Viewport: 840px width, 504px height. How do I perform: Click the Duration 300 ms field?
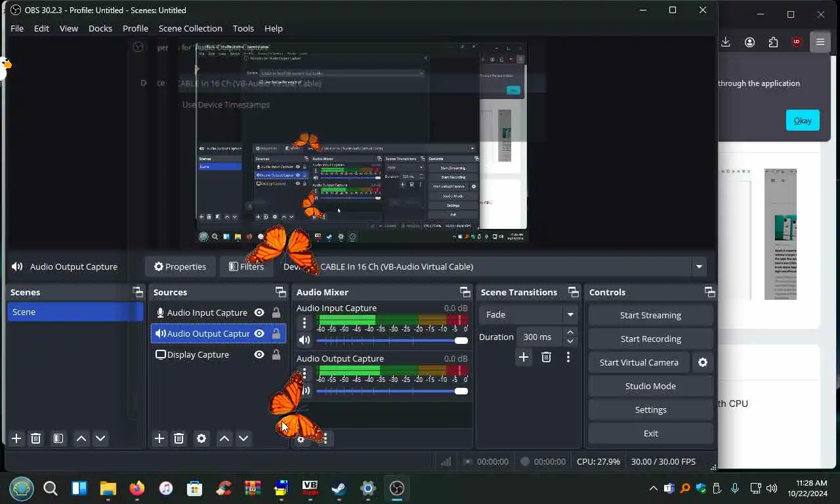pyautogui.click(x=539, y=337)
